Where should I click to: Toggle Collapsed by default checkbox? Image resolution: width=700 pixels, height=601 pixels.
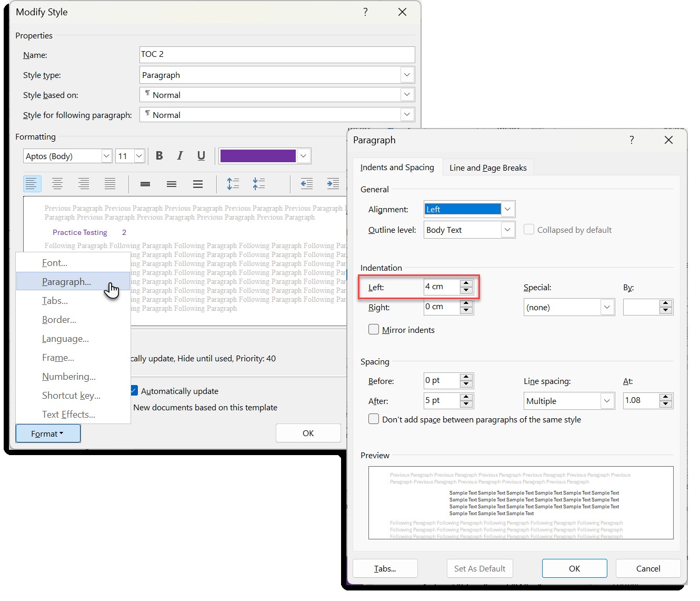(529, 230)
